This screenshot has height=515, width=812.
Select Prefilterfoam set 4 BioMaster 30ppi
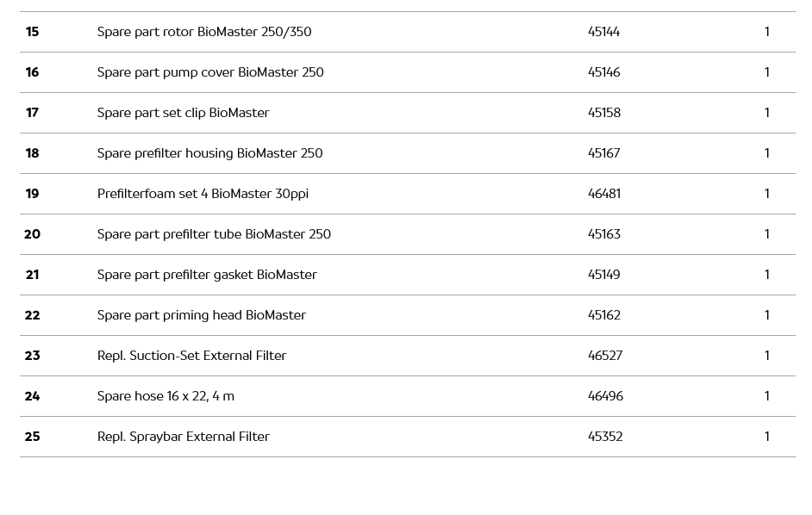pos(203,194)
